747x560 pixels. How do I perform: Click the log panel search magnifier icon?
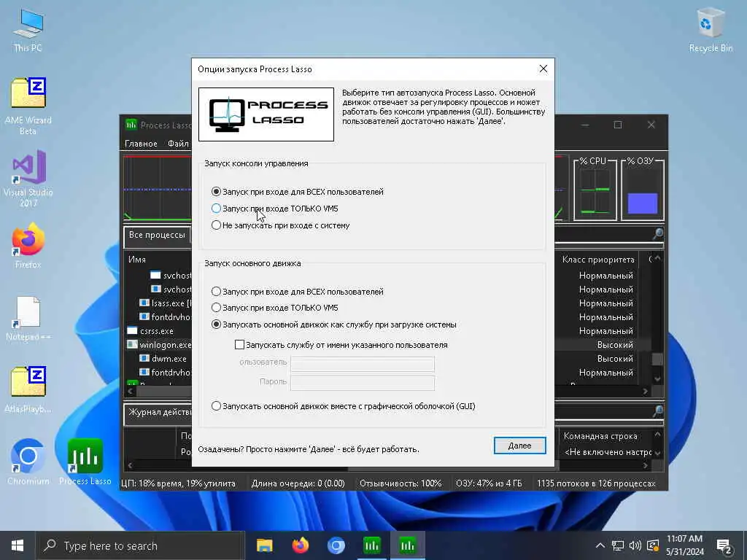coord(658,411)
